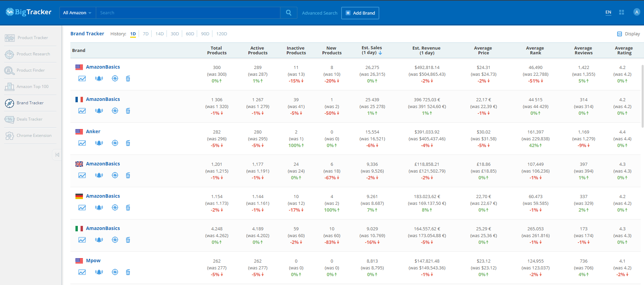Click target icon in UK AmazonBasics row
This screenshot has width=644, height=285.
pos(115,175)
